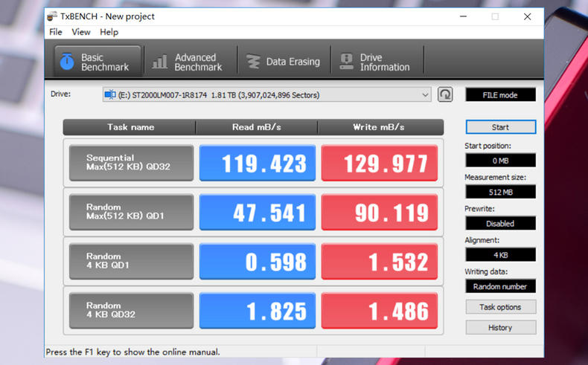This screenshot has width=588, height=365.
Task: Go to the Drive Information tab
Action: pyautogui.click(x=376, y=62)
